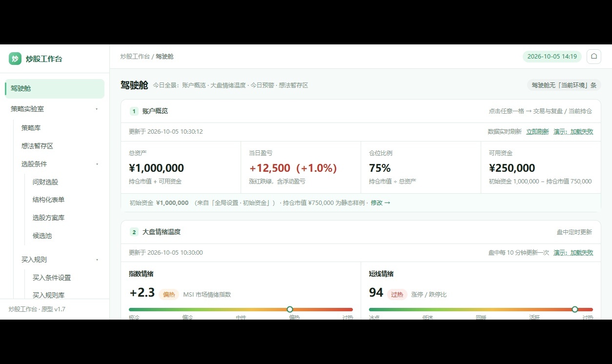The image size is (612, 364).
Task: Click 立即刷新 in 账户概览
Action: pyautogui.click(x=537, y=132)
